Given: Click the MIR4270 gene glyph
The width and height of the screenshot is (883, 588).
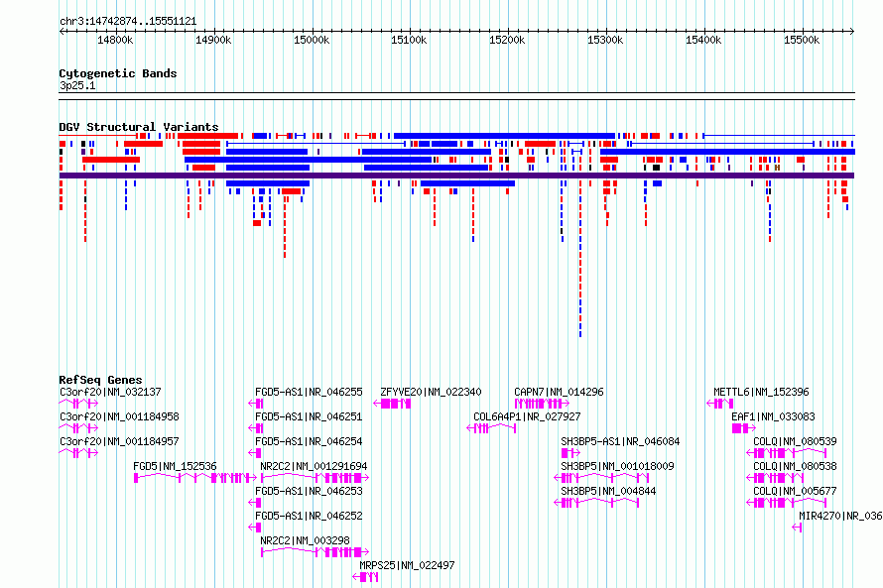Looking at the screenshot, I should coord(797,528).
